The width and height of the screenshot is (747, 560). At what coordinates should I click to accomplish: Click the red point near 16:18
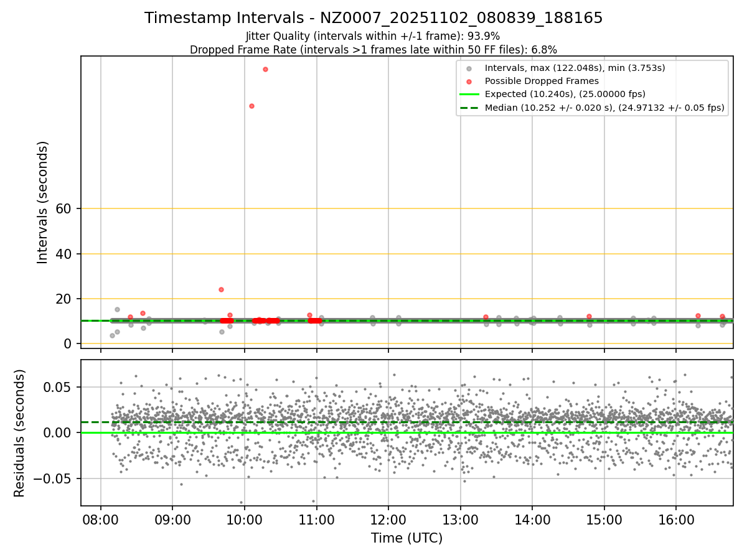point(698,315)
